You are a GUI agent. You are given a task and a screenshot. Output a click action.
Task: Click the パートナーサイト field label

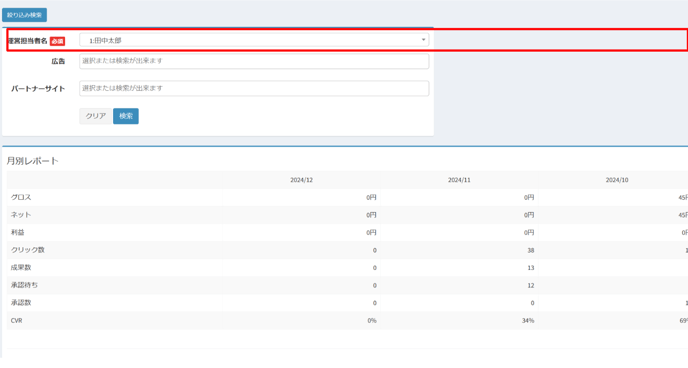[x=38, y=89]
